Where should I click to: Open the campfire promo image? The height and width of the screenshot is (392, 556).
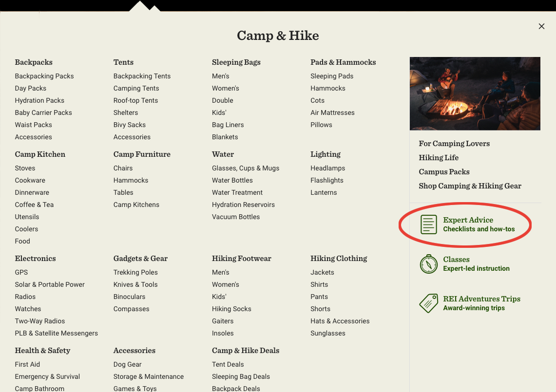475,93
